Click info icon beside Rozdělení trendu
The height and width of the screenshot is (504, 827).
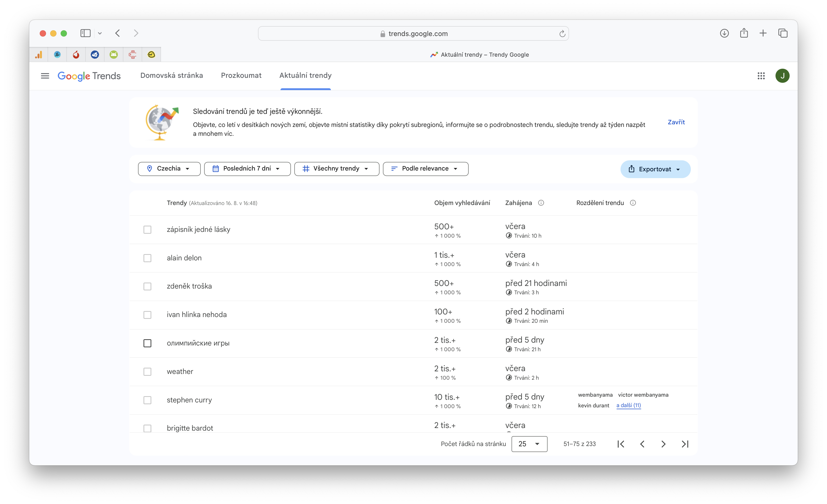tap(633, 203)
